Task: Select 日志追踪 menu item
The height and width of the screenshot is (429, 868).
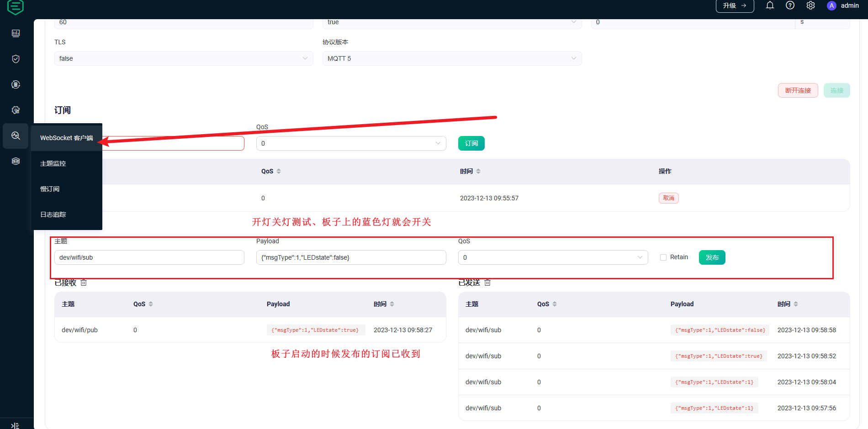Action: pos(67,214)
